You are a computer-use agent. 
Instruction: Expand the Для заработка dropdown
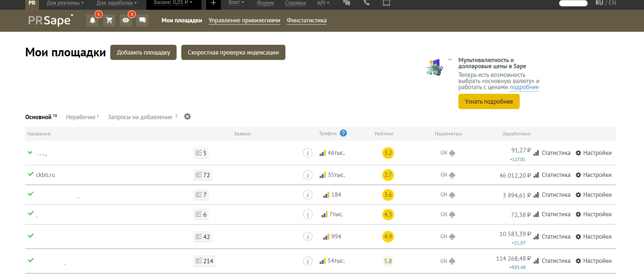pos(117,3)
